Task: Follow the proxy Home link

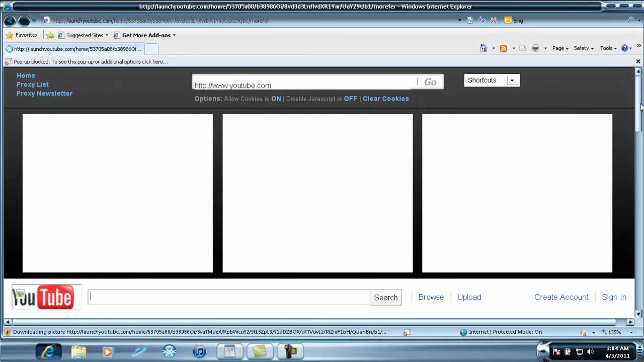Action: click(26, 75)
